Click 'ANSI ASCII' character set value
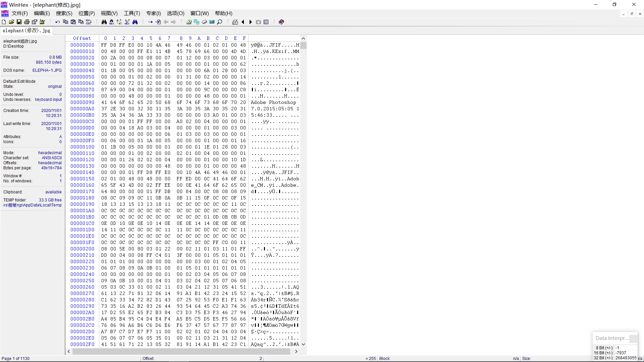The height and width of the screenshot is (362, 644). [52, 158]
